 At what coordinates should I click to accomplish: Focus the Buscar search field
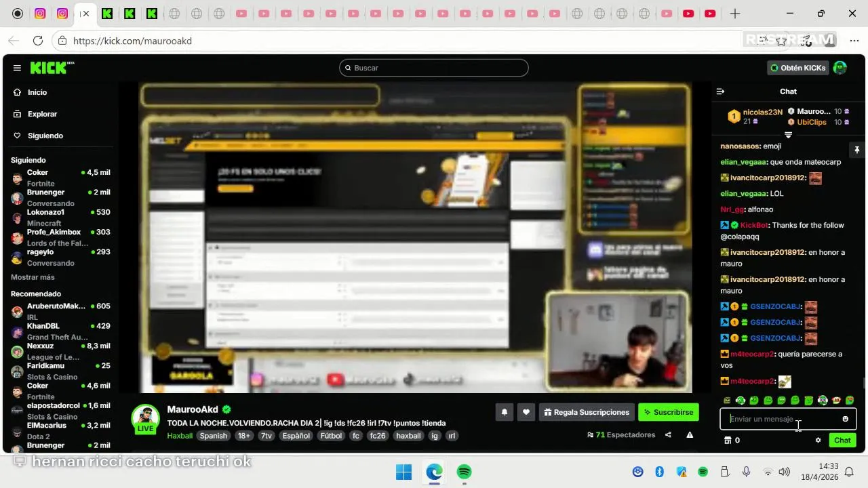(434, 68)
